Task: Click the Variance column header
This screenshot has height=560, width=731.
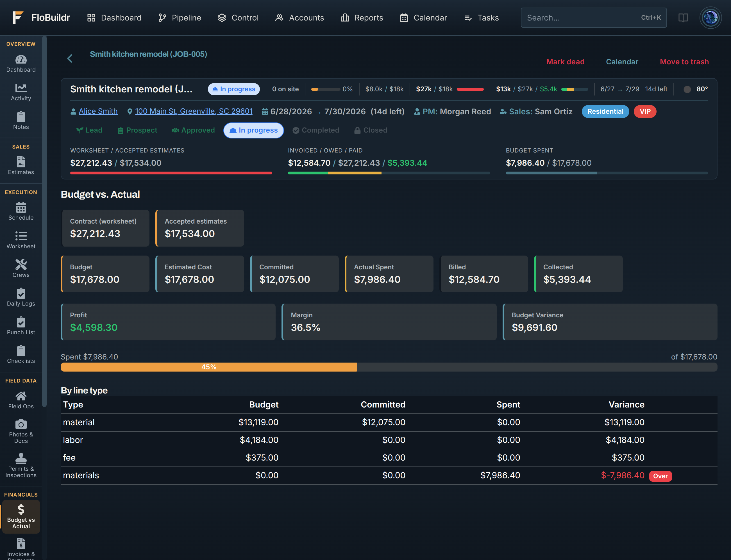Action: (626, 405)
